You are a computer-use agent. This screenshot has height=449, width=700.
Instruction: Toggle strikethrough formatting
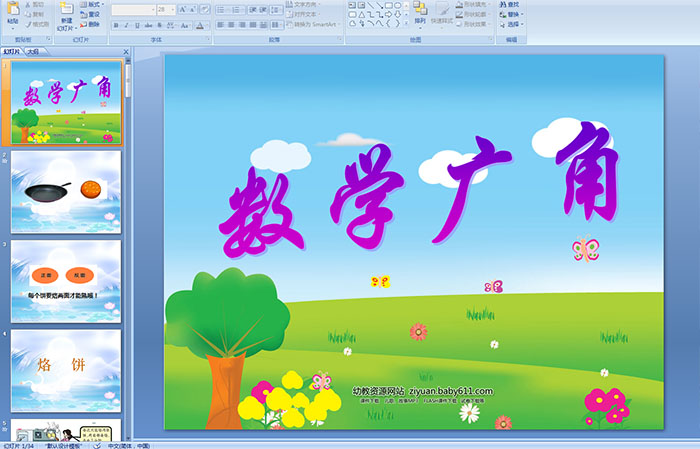click(148, 25)
